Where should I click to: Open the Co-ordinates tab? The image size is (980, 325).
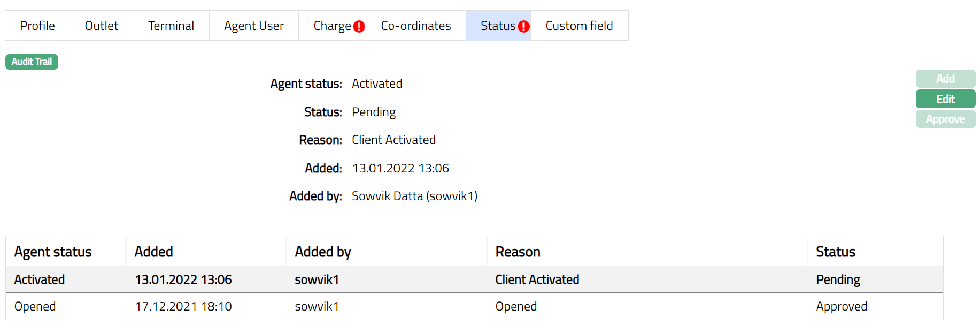(x=415, y=26)
